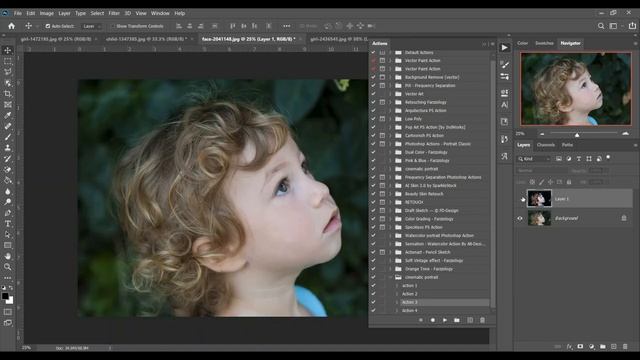This screenshot has width=640, height=360.
Task: Select the Zoom tool in the toolbox
Action: pos(8,267)
